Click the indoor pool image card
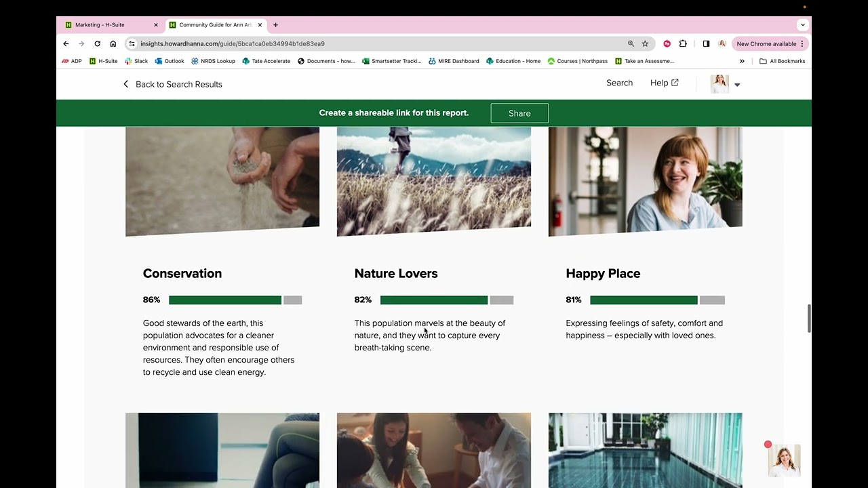 tap(646, 450)
